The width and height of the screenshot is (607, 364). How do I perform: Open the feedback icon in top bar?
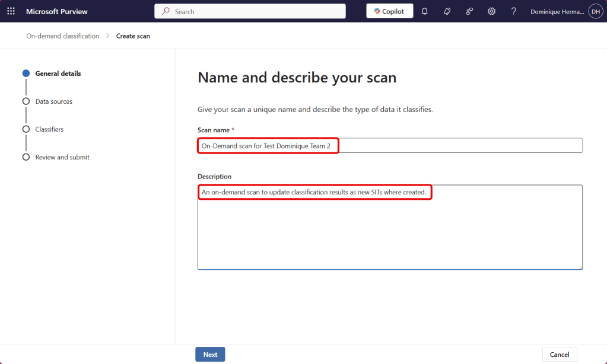pyautogui.click(x=469, y=11)
